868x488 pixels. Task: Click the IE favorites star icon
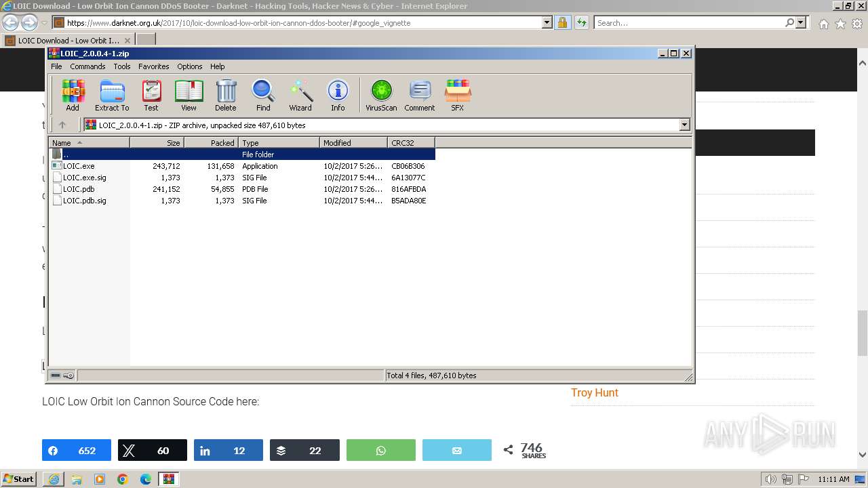pyautogui.click(x=840, y=24)
